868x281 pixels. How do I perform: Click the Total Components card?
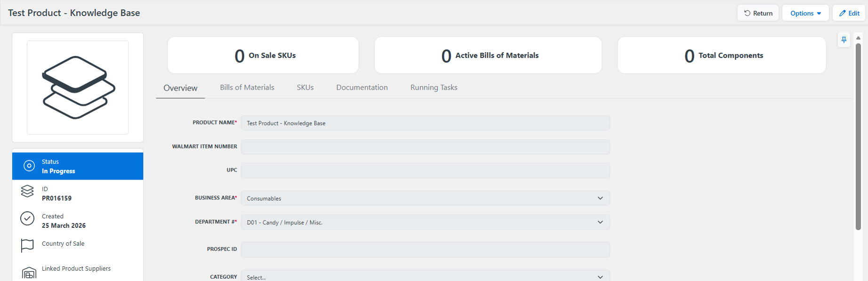coord(722,55)
